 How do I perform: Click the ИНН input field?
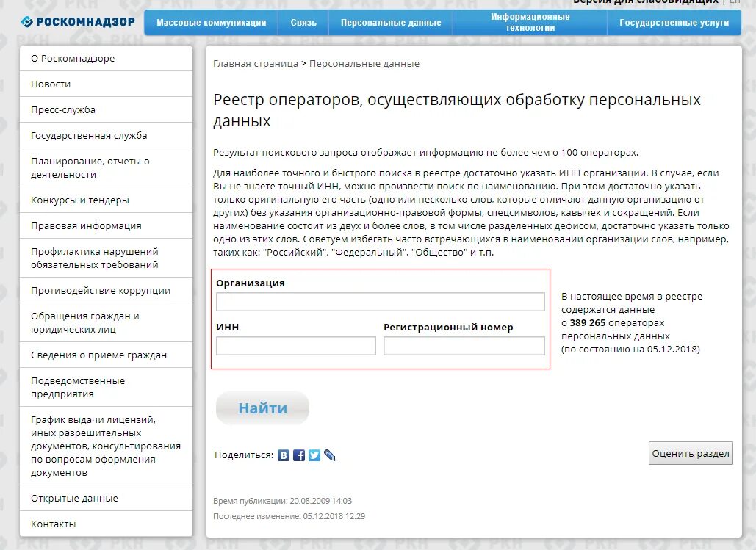point(296,346)
